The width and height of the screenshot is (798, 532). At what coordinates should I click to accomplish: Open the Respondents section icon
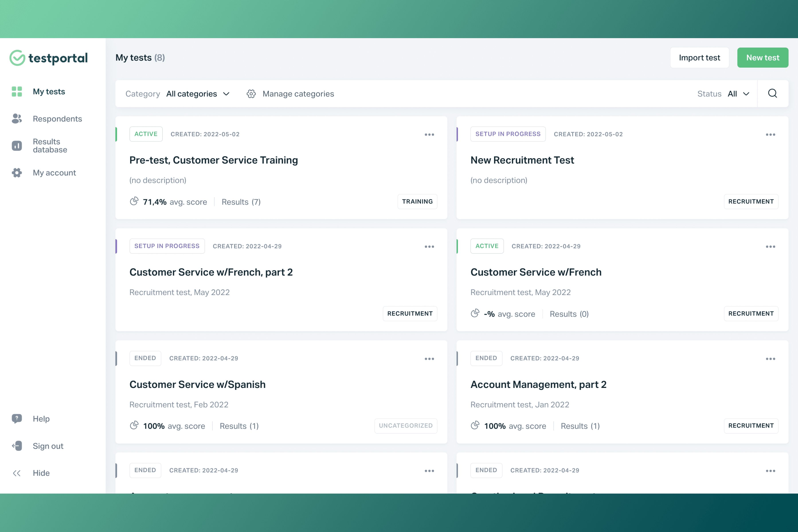17,118
